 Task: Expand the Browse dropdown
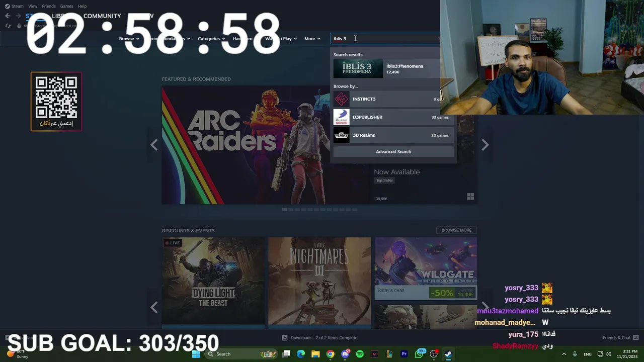click(129, 39)
